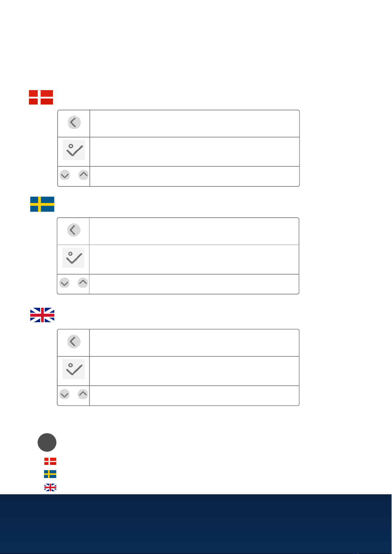Click the checkmark icon in the Swedish table
The image size is (392, 554).
(x=73, y=257)
